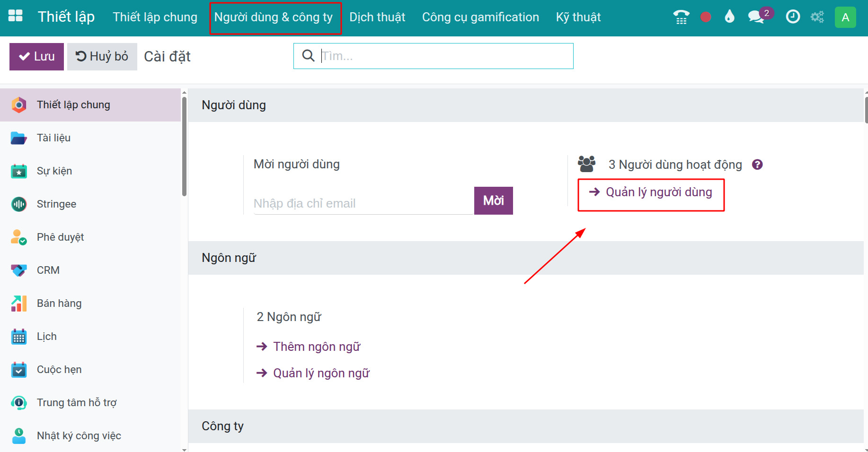This screenshot has height=452, width=868.
Task: Open the Công cụ gamification menu
Action: [480, 17]
